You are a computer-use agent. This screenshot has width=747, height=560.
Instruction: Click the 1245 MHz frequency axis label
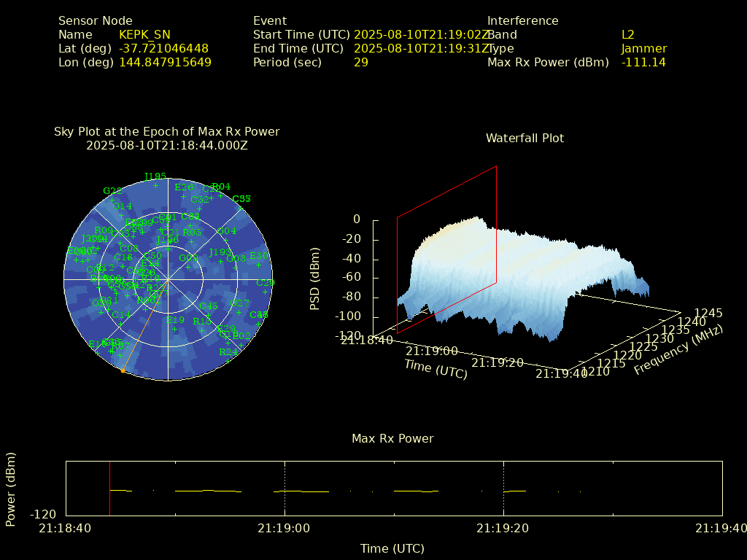(x=708, y=313)
